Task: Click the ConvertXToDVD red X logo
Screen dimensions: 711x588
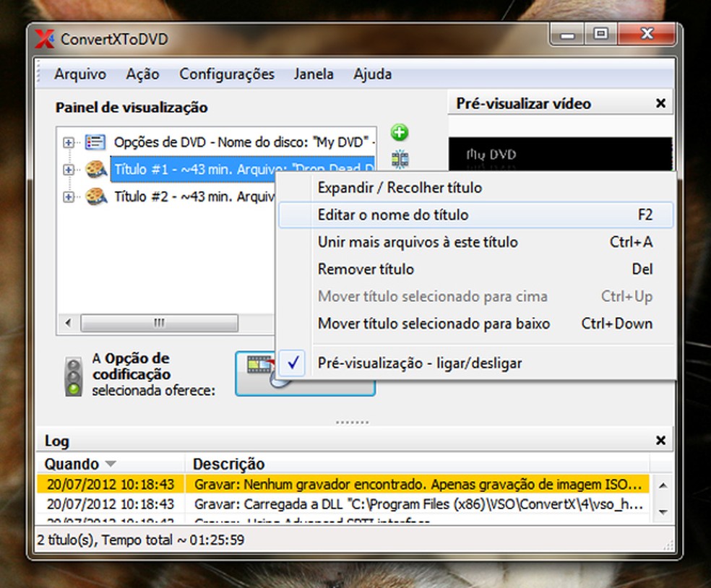Action: [44, 39]
